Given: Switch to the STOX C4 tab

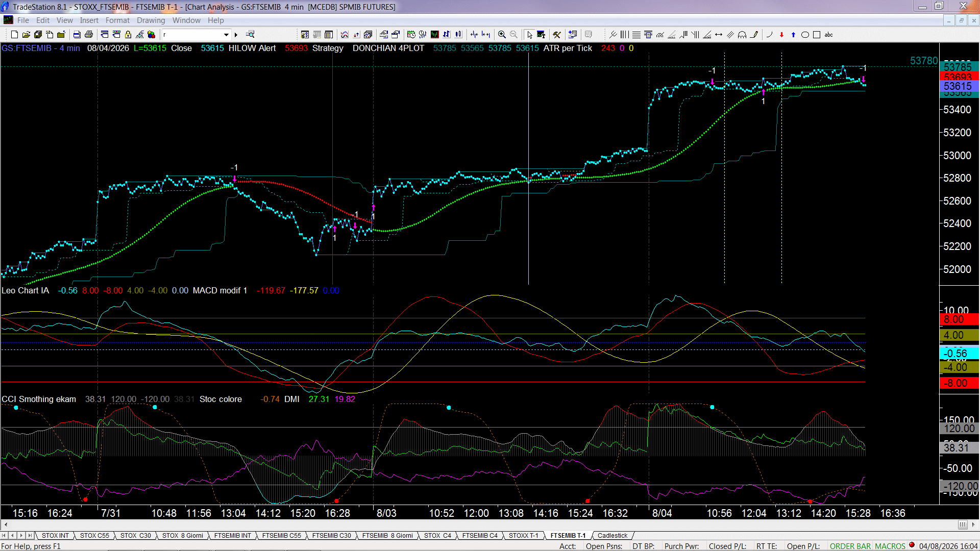Looking at the screenshot, I should 437,536.
